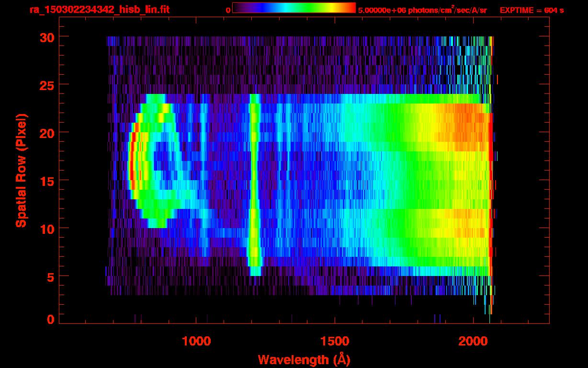Click the bright vertical emission line near 1200 Å

point(255,185)
